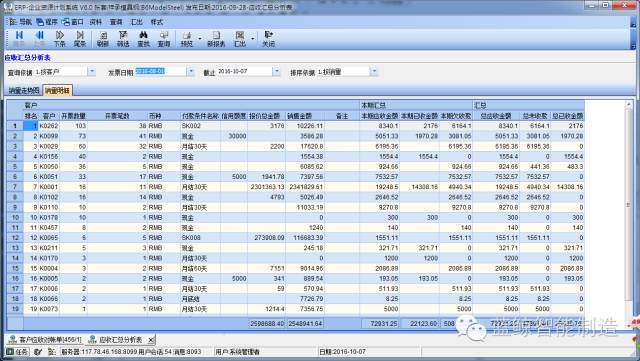The height and width of the screenshot is (361, 640).
Task: Open the 查询 menu in menu bar
Action: point(116,22)
